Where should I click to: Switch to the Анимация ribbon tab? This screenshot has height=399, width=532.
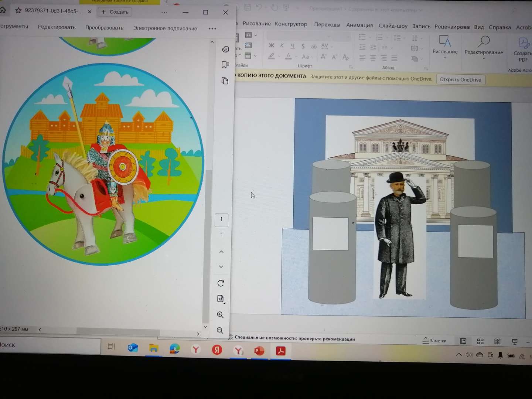[x=359, y=25]
